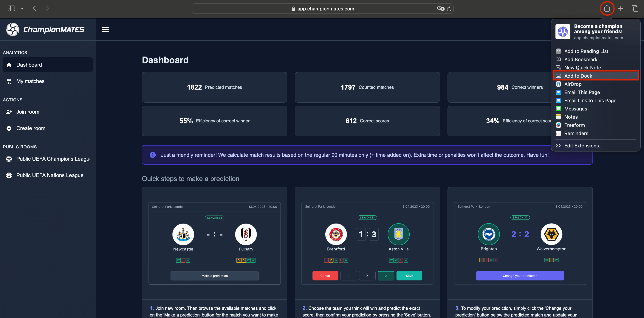The image size is (644, 318).
Task: Click the 612 Correct scores card
Action: pyautogui.click(x=367, y=121)
